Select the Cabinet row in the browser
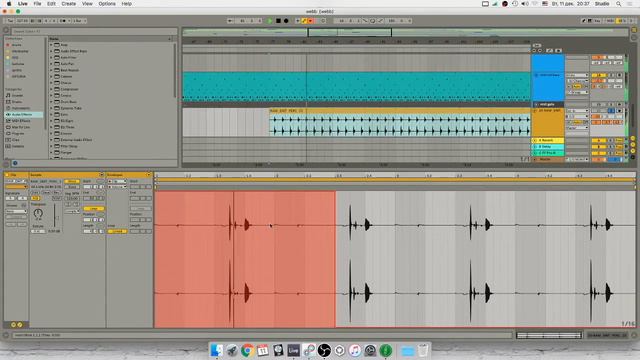 [111, 77]
